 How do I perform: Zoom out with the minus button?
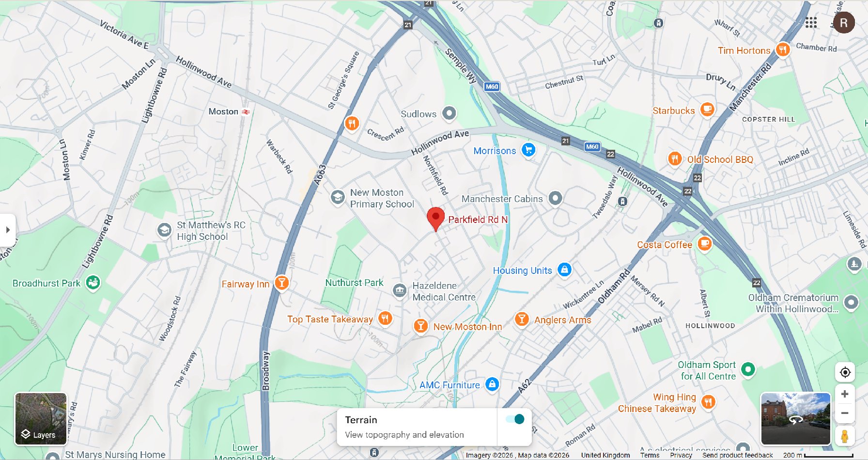[x=845, y=413]
